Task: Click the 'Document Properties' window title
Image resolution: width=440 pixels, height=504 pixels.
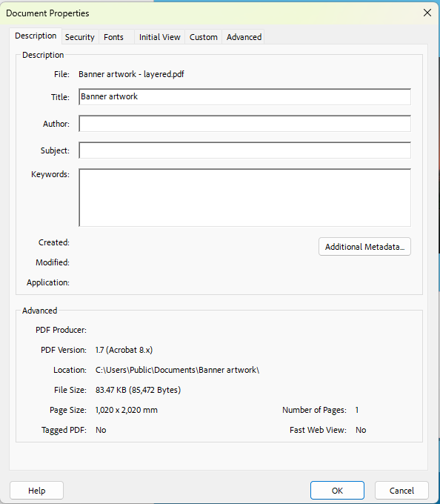Action: click(47, 13)
